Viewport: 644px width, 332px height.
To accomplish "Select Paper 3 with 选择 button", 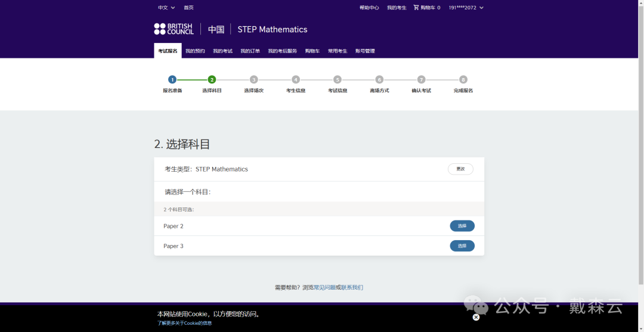I will (462, 246).
